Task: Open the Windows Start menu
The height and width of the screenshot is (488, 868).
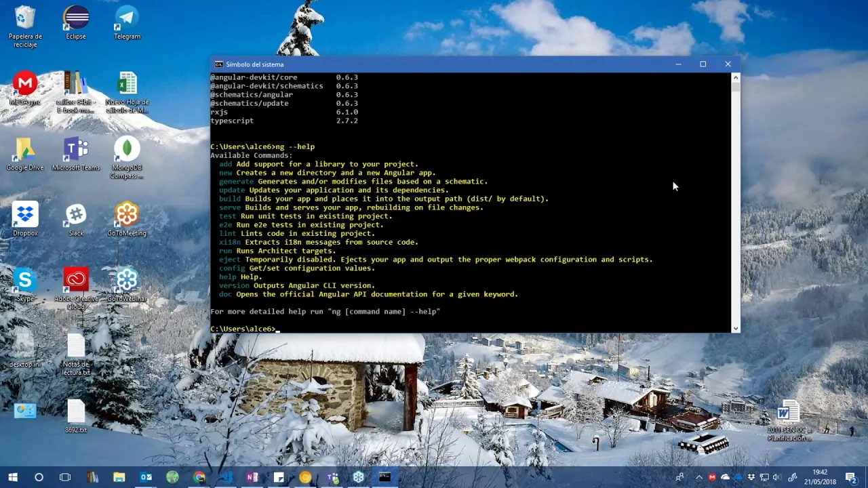Action: tap(12, 477)
